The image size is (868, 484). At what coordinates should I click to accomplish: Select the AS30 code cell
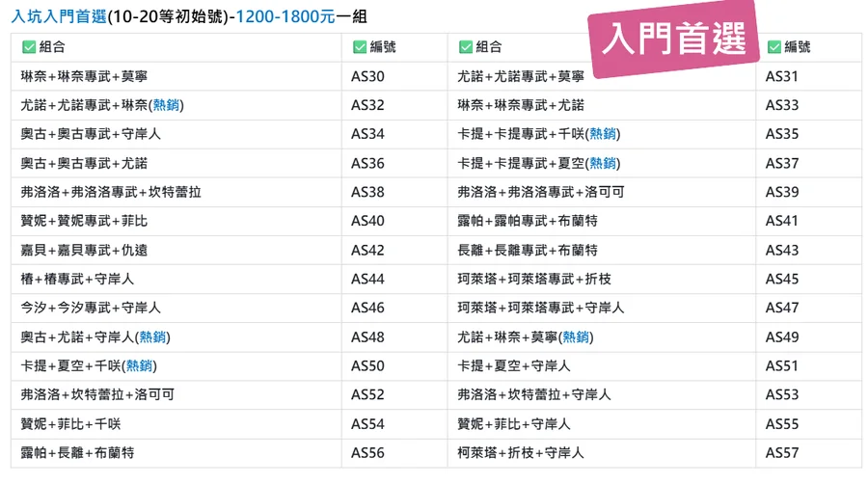click(367, 76)
